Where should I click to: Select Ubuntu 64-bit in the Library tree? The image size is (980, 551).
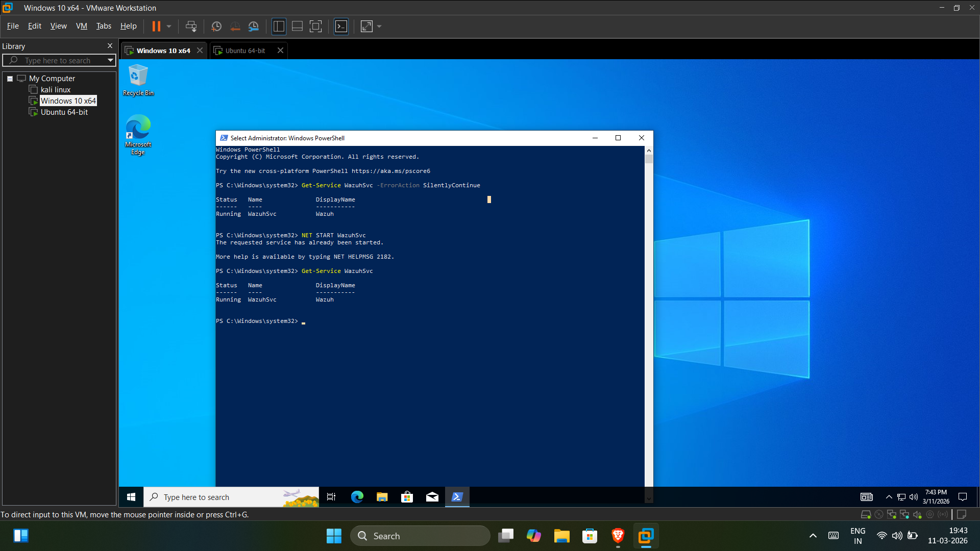(x=64, y=112)
